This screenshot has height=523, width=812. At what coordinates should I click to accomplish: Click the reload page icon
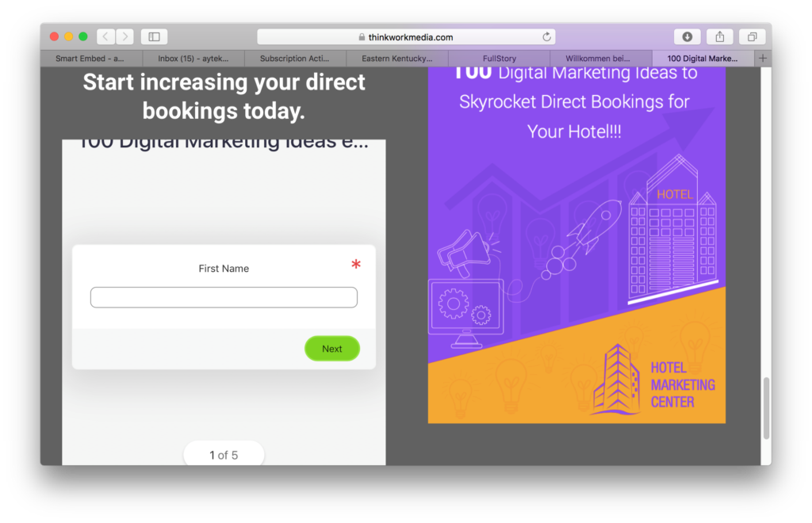[546, 37]
